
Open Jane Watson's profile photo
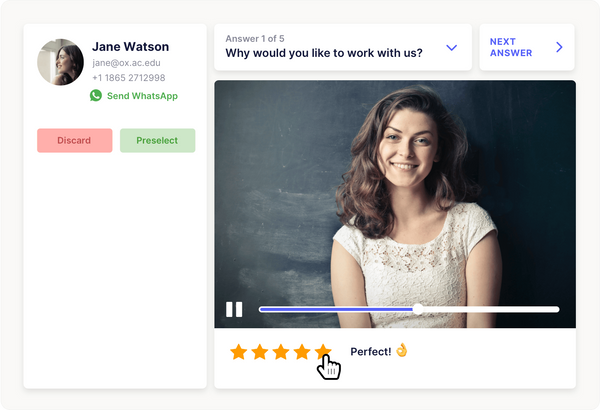tap(60, 62)
